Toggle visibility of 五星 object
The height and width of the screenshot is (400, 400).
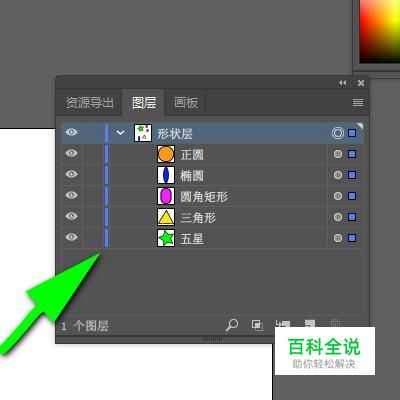71,237
